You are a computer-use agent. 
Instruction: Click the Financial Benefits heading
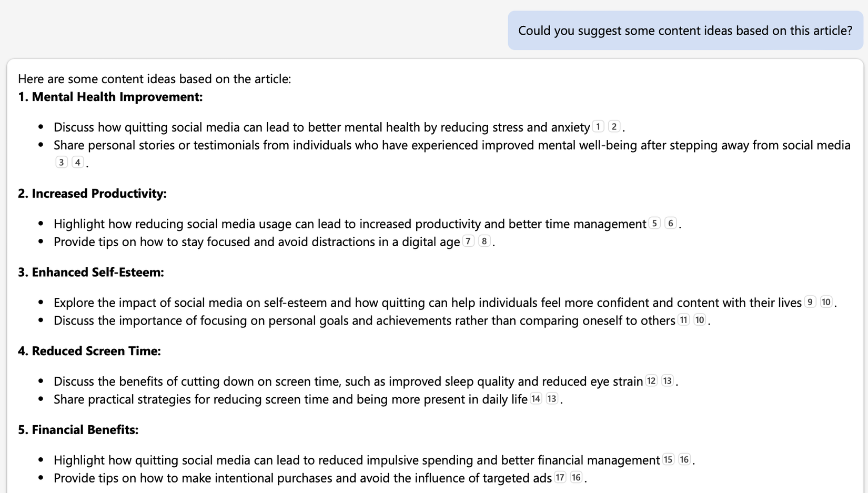(x=78, y=430)
